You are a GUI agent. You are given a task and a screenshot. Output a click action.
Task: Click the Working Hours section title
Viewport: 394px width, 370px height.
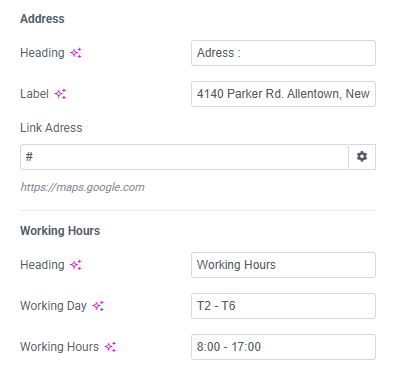point(60,231)
